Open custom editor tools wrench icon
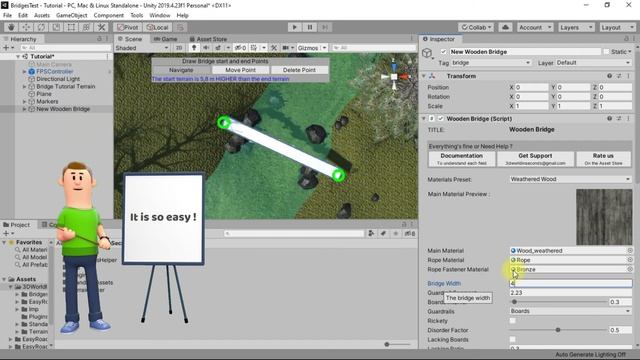This screenshot has width=640, height=360. 101,27
